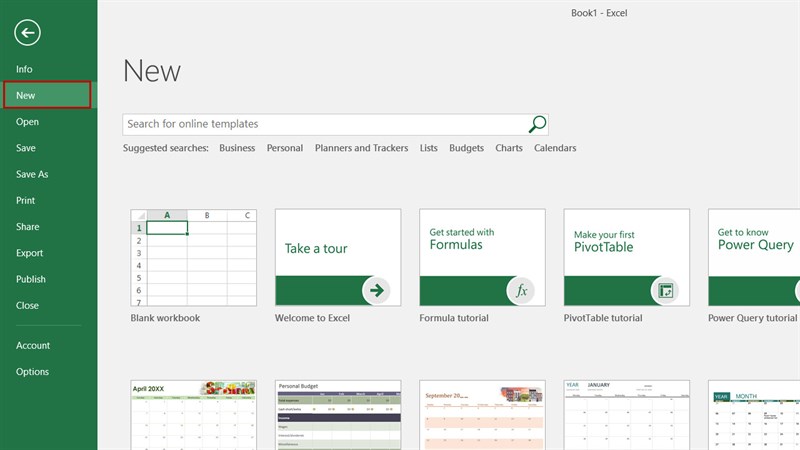The image size is (800, 450).
Task: Choose Publish in the sidebar
Action: click(31, 279)
